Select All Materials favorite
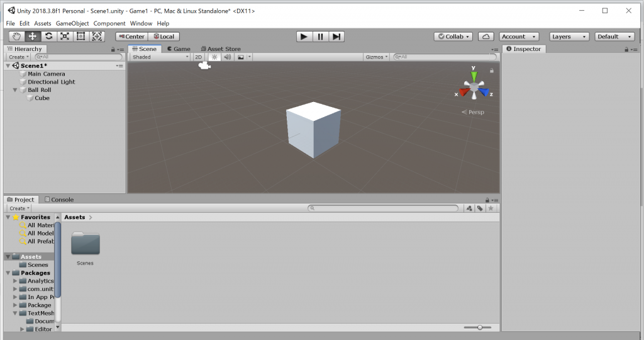Viewport: 644px width, 340px height. pyautogui.click(x=41, y=225)
